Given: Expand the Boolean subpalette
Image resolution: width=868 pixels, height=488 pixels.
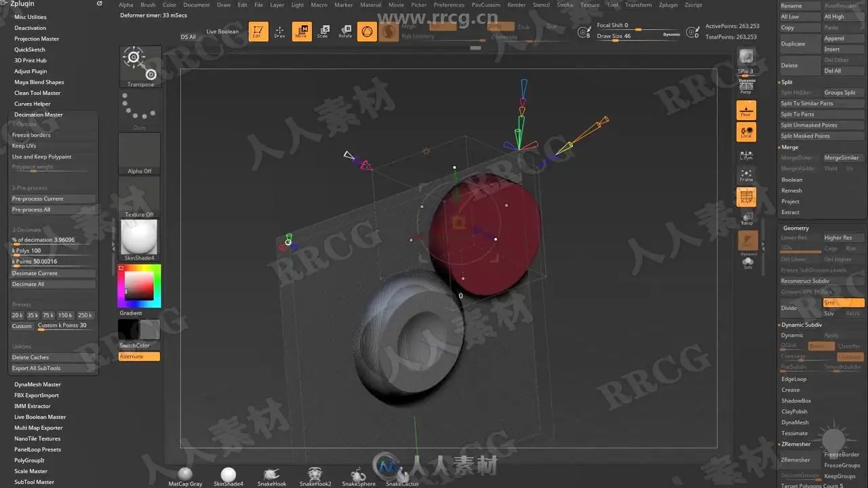Looking at the screenshot, I should (792, 180).
